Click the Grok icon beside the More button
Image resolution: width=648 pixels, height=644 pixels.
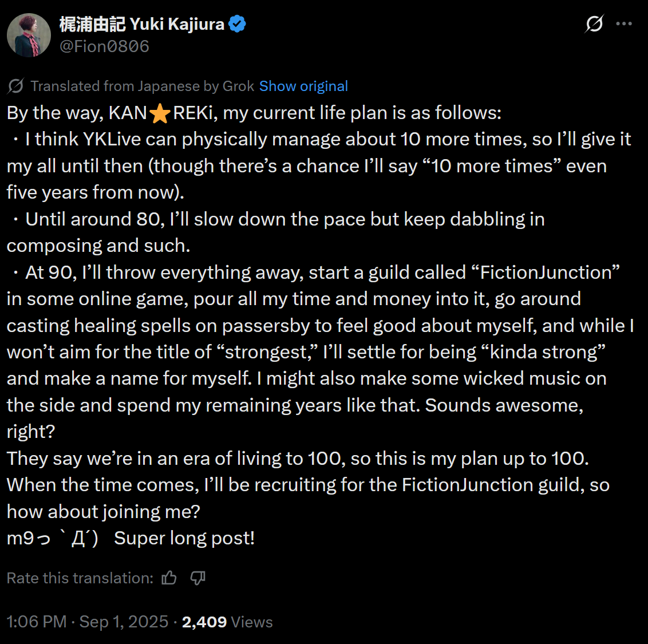[594, 24]
